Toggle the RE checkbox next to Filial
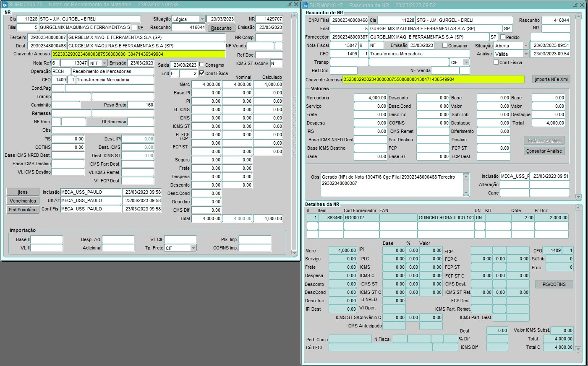 [x=134, y=28]
